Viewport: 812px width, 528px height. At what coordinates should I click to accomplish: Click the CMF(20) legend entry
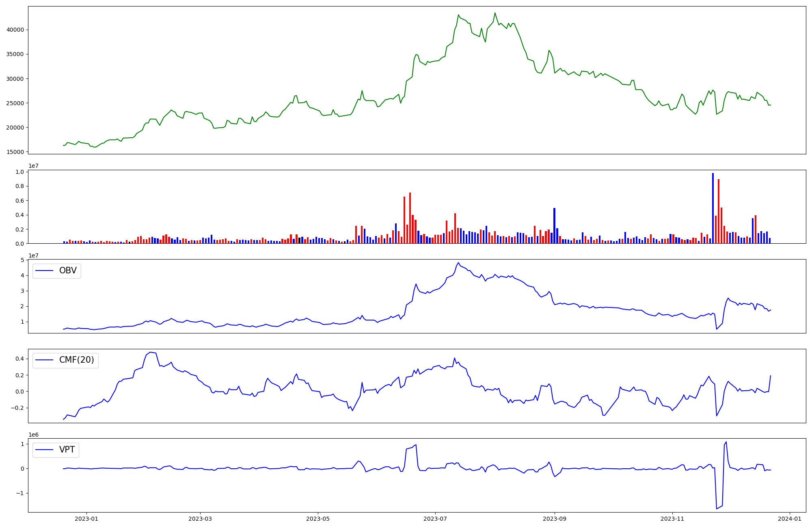[76, 360]
